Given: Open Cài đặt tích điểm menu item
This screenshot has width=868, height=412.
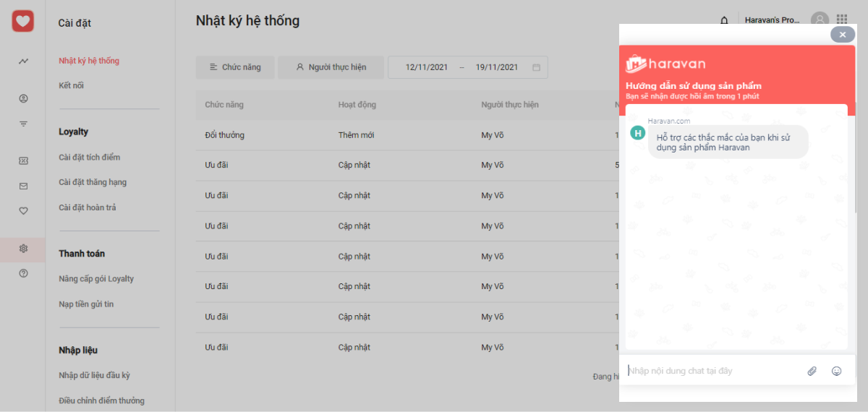Looking at the screenshot, I should 90,158.
